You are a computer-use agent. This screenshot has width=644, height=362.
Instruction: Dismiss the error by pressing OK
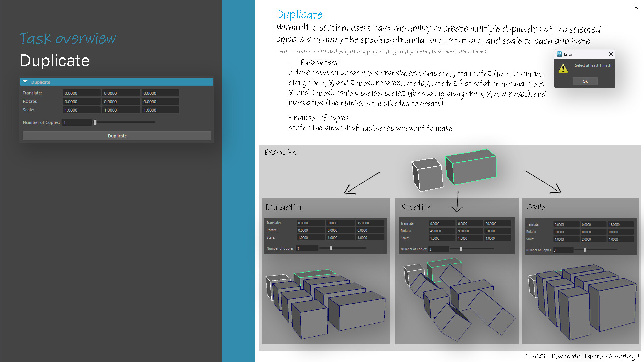pyautogui.click(x=585, y=81)
